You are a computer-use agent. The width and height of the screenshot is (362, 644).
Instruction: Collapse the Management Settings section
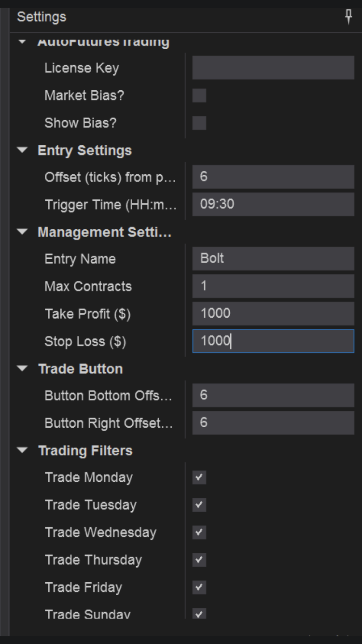click(22, 232)
